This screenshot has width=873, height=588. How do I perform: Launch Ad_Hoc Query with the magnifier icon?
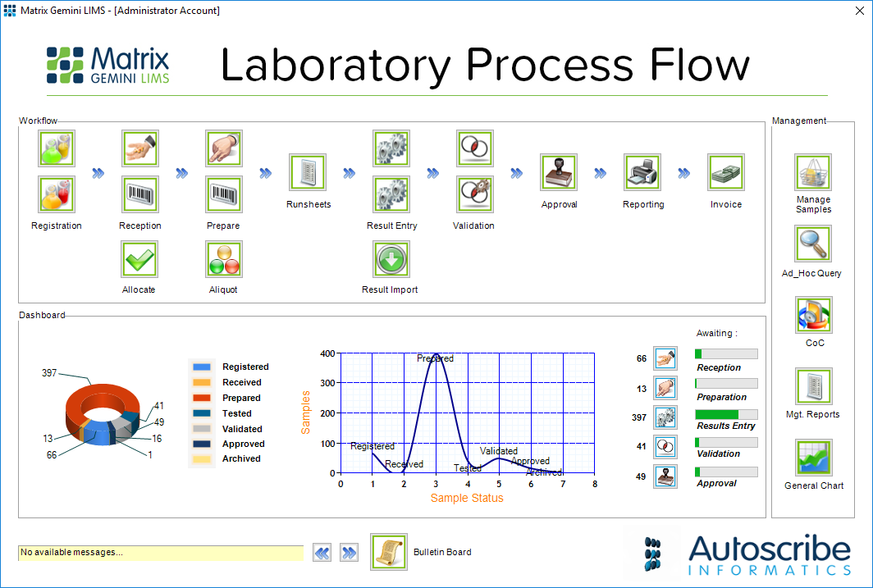[812, 244]
